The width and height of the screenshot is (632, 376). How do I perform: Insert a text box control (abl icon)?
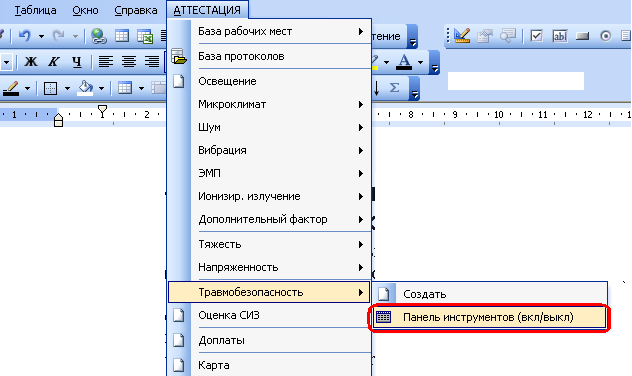pyautogui.click(x=559, y=36)
